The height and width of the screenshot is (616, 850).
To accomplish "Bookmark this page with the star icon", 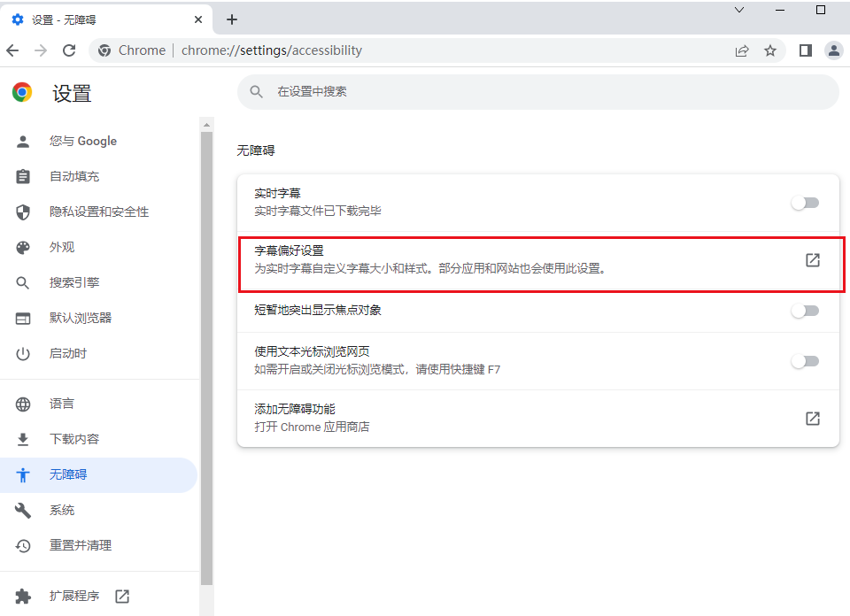I will pos(769,51).
